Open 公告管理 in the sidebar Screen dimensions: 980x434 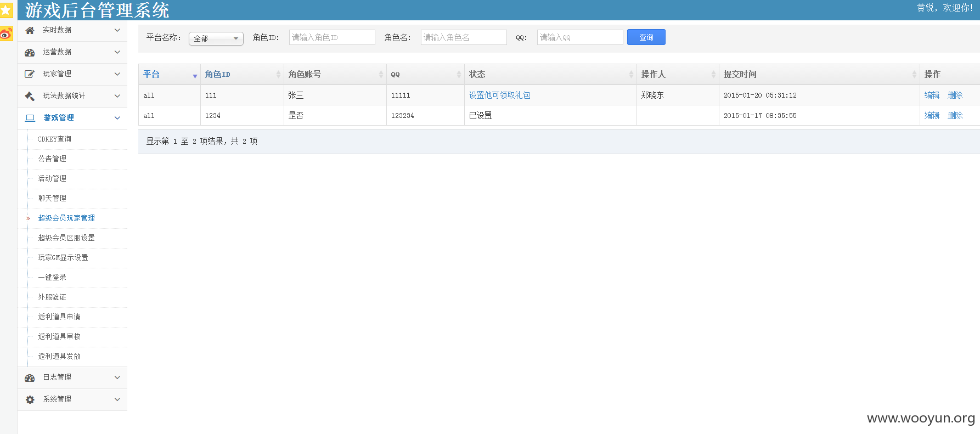[52, 159]
